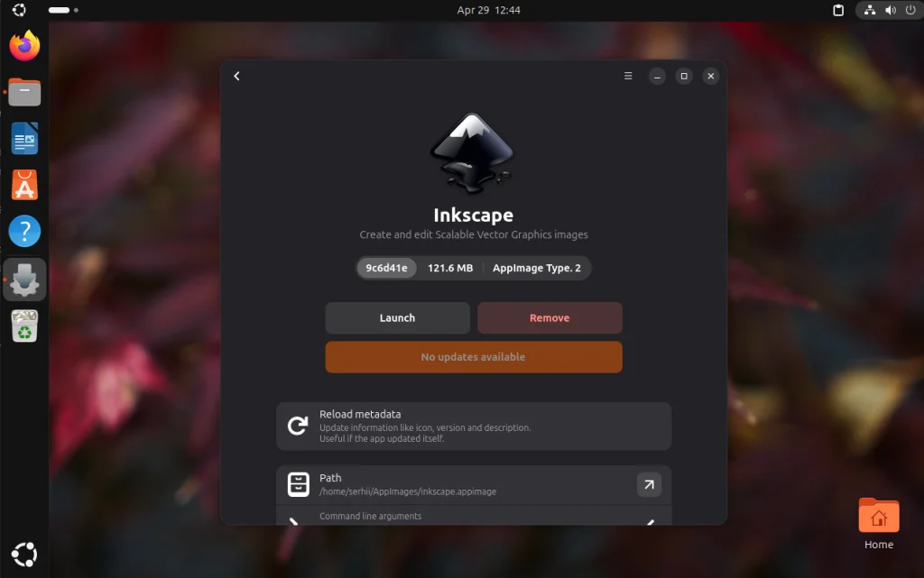
Task: Open Ubuntu App Center from dock
Action: pyautogui.click(x=24, y=185)
